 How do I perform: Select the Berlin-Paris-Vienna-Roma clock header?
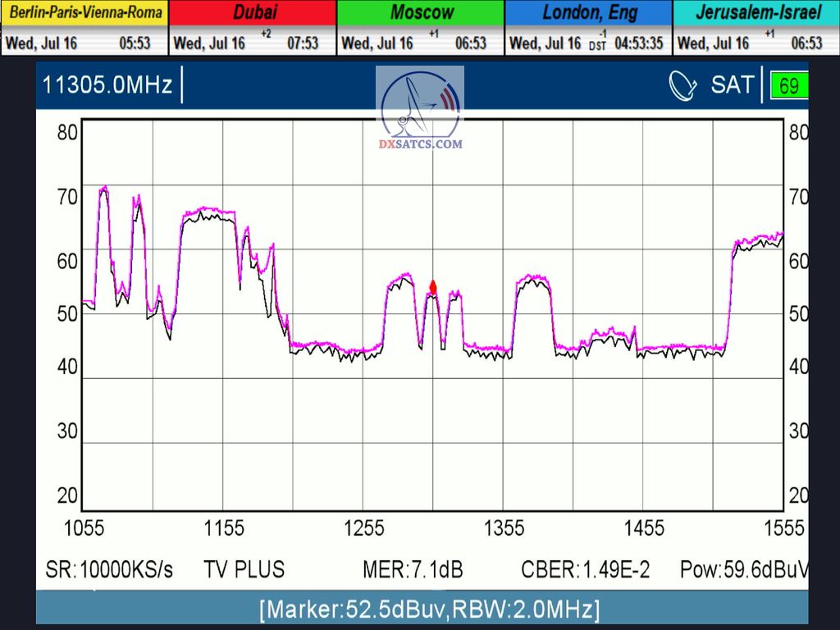point(84,13)
